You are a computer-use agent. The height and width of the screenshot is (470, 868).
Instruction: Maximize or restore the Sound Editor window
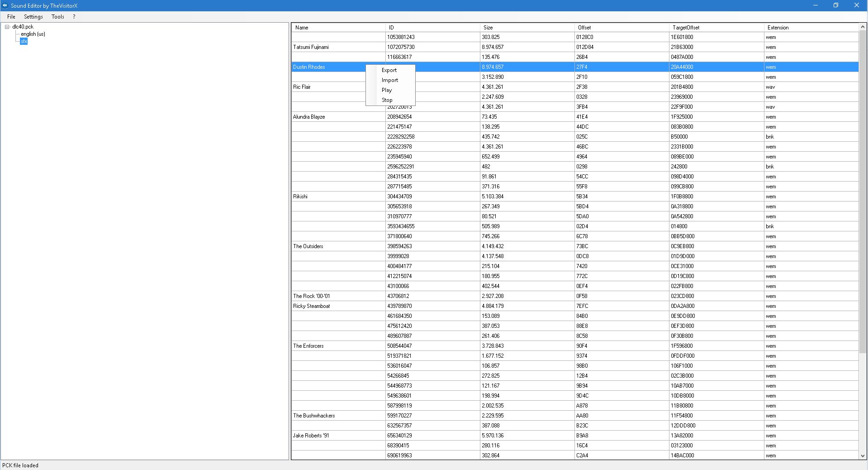[x=836, y=5]
